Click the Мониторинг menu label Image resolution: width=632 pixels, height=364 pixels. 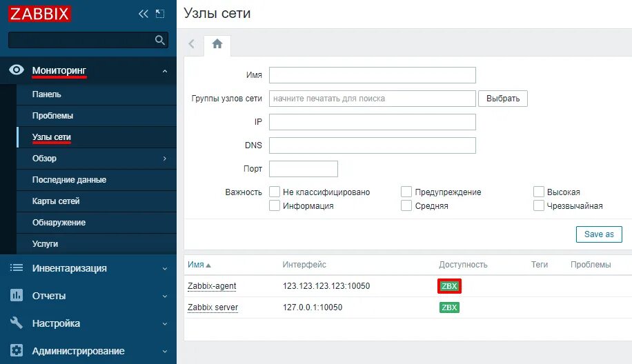(59, 70)
